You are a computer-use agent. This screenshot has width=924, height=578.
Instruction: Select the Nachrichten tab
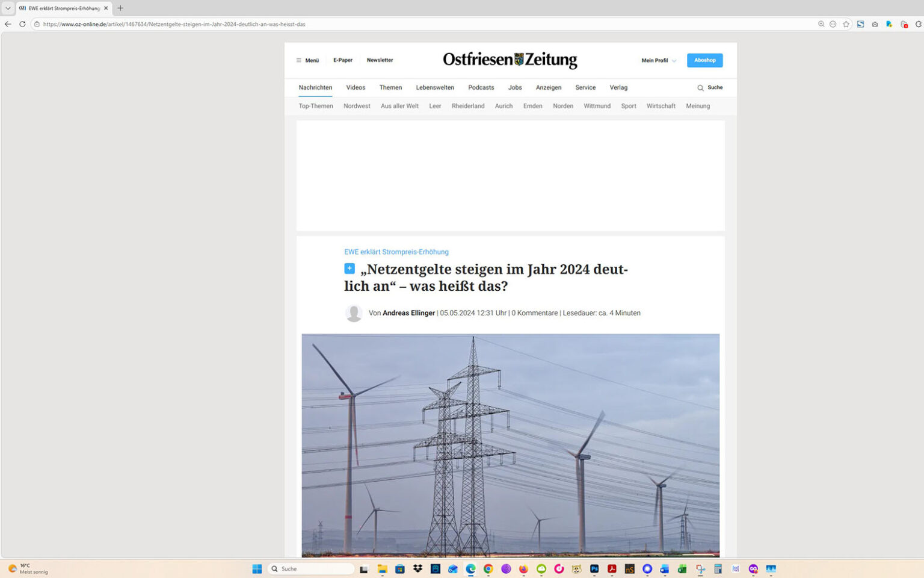[x=315, y=87]
